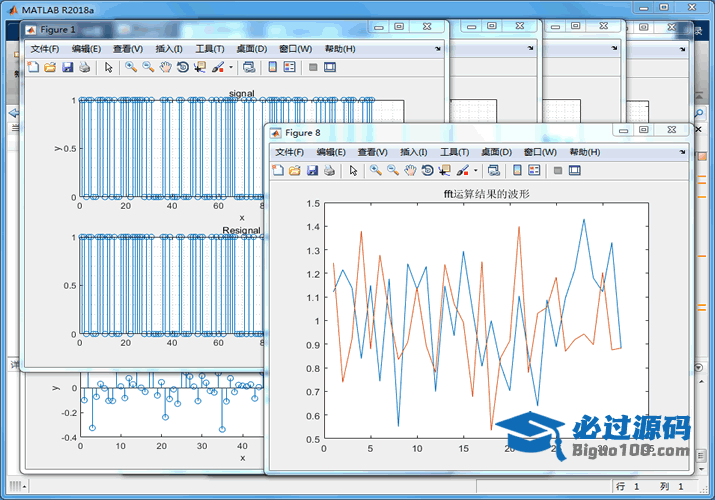Screen dimensions: 715x500
Task: Click Print icon in Figure 1 toolbar
Action: coord(84,67)
